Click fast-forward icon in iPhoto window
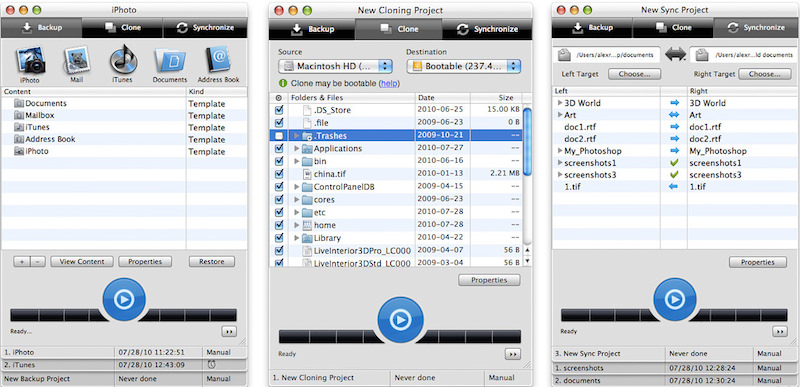Screen dimensions: 800x387 point(229,331)
